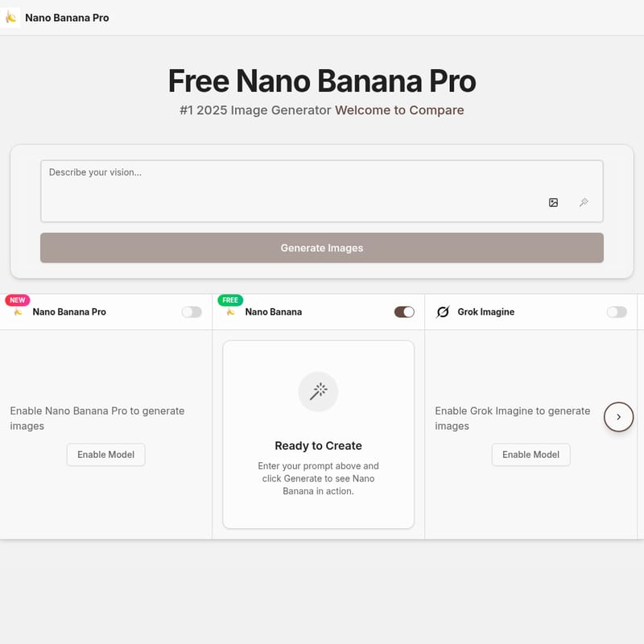Viewport: 644px width, 644px height.
Task: Turn on the Grok Imagine toggle
Action: click(x=617, y=312)
